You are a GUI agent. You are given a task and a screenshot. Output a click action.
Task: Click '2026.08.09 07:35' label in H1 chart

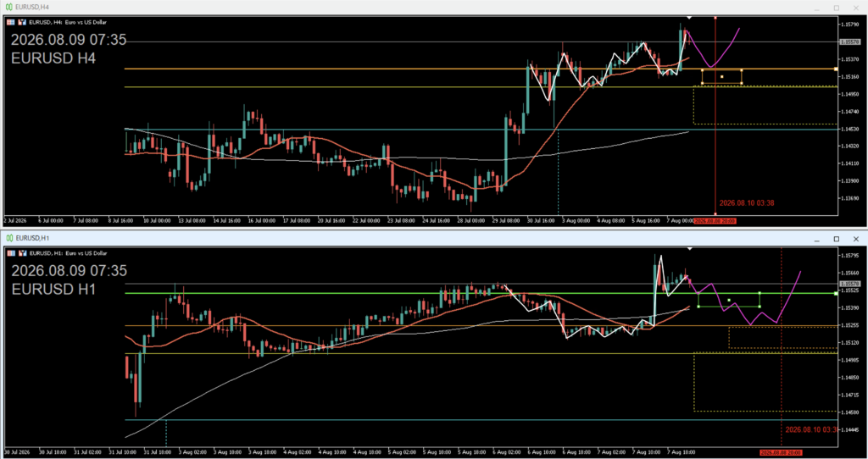tap(69, 271)
